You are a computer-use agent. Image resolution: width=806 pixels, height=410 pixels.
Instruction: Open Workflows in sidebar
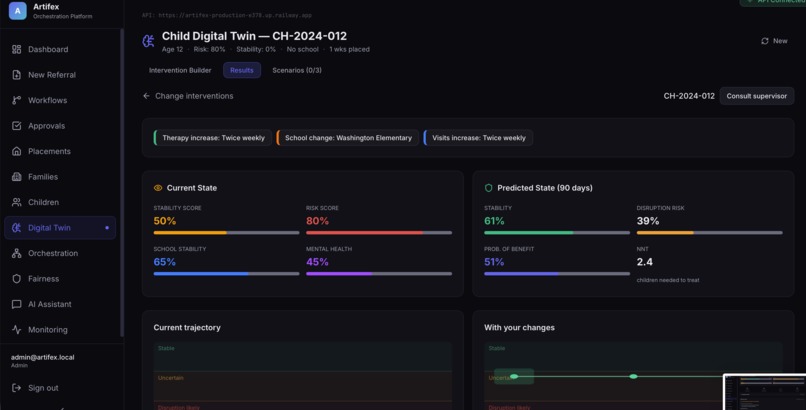(60, 100)
